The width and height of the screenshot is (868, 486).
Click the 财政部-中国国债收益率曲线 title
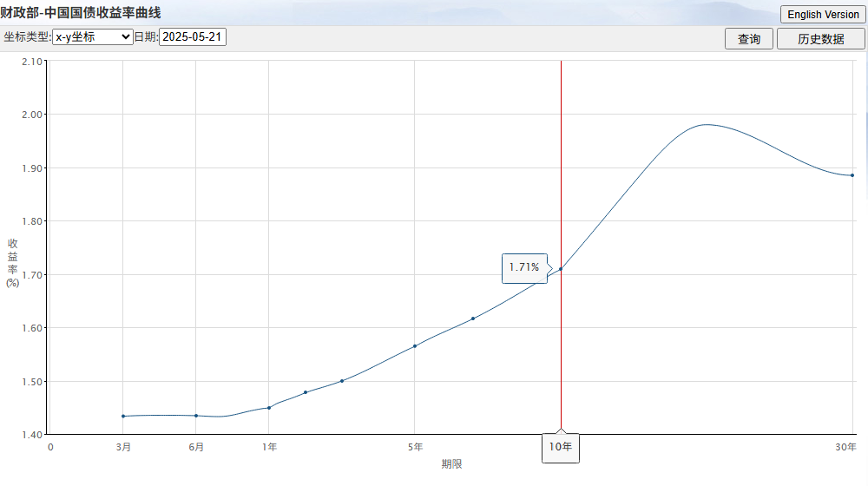tap(81, 13)
